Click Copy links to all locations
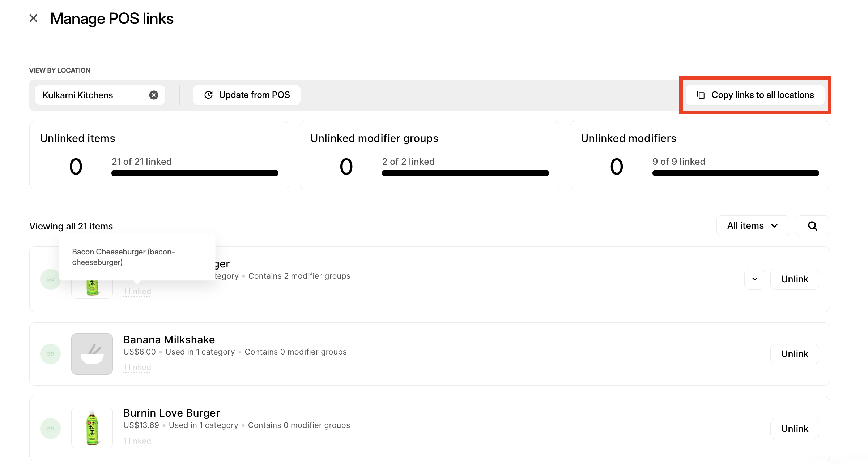The height and width of the screenshot is (464, 868). click(x=755, y=95)
